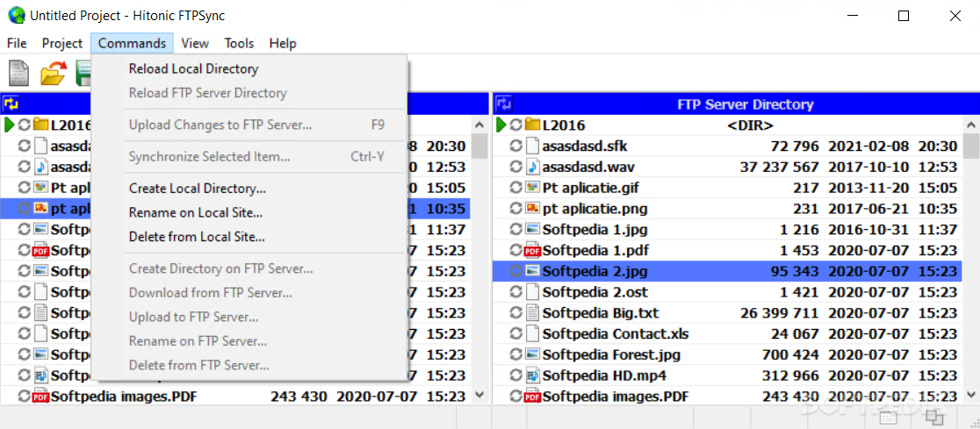
Task: Click the Save Project floppy disk icon
Action: 83,73
